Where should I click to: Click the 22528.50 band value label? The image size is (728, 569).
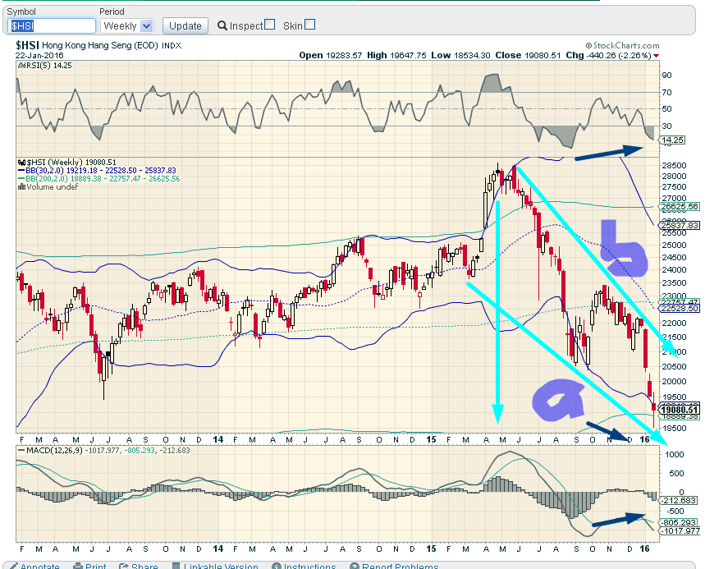[x=680, y=309]
